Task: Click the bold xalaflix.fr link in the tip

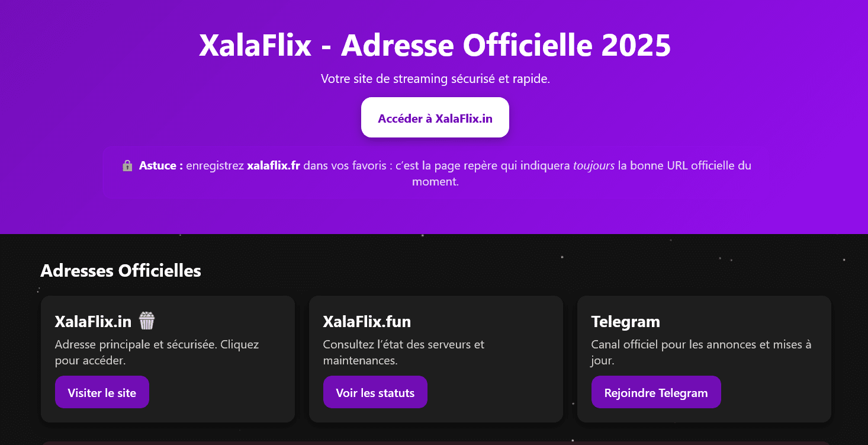Action: click(x=273, y=165)
